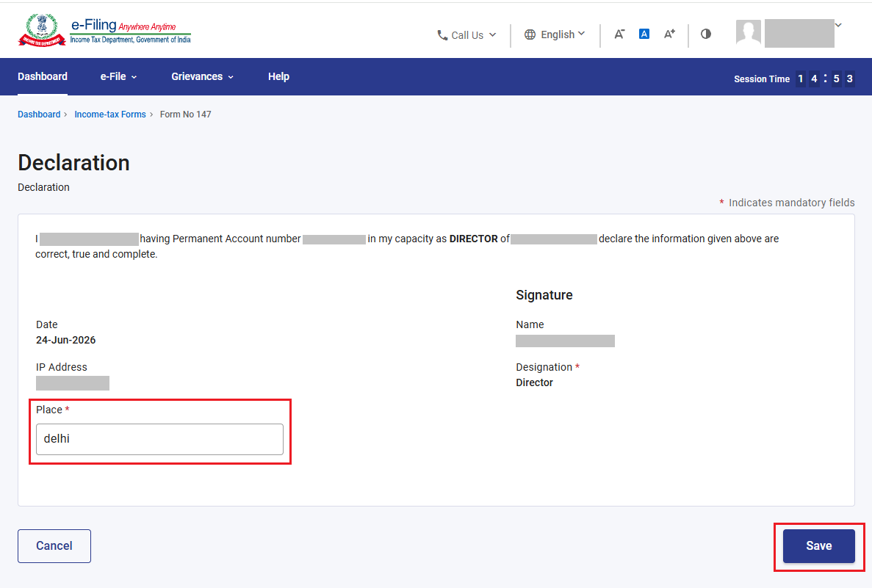
Task: Decrease font size with A- icon
Action: tap(619, 35)
